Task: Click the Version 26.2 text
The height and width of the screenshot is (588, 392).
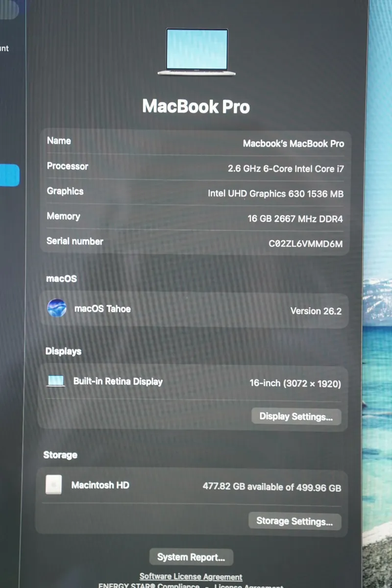Action: [316, 311]
